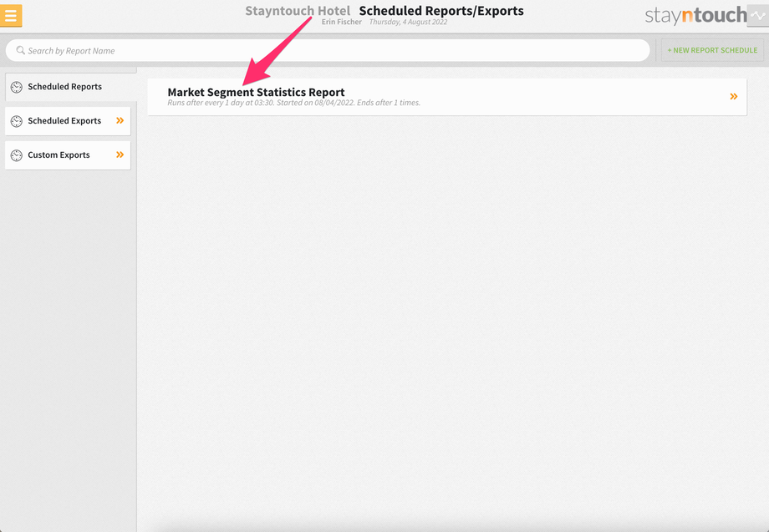Click the activity pulse icon top-right
769x532 pixels.
pos(758,15)
